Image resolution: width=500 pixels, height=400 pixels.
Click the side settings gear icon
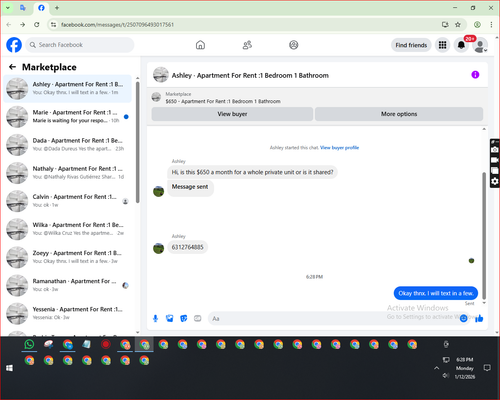[x=495, y=181]
